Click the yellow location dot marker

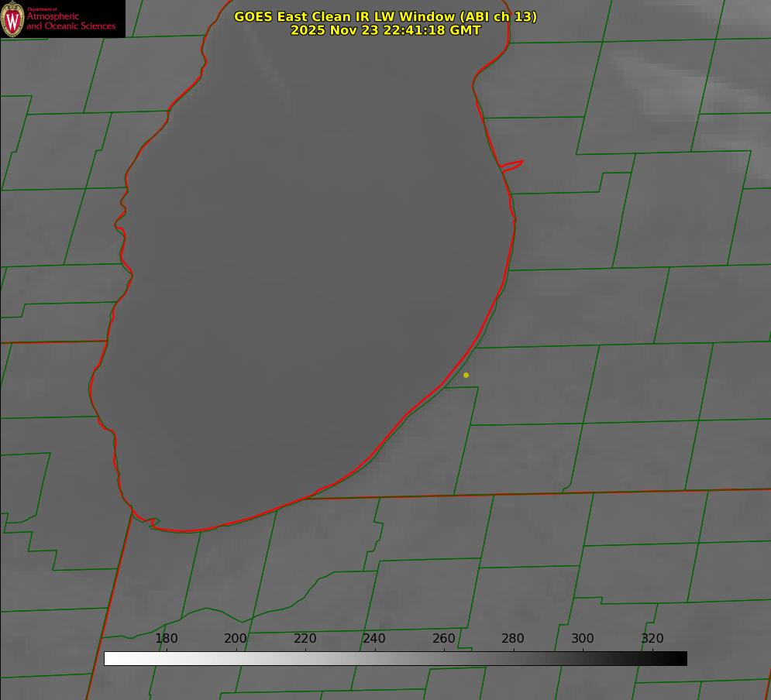tap(466, 375)
